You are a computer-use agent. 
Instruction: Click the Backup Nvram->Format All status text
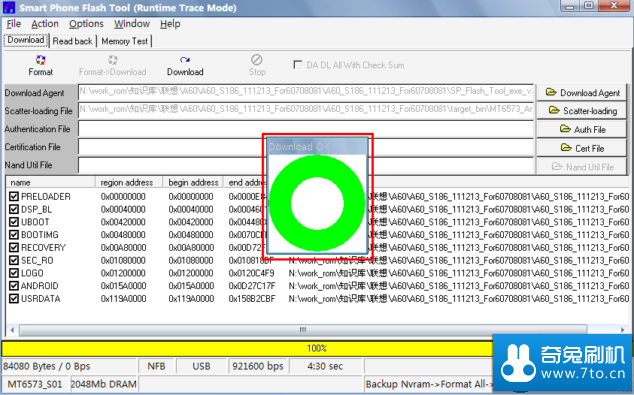coord(429,384)
